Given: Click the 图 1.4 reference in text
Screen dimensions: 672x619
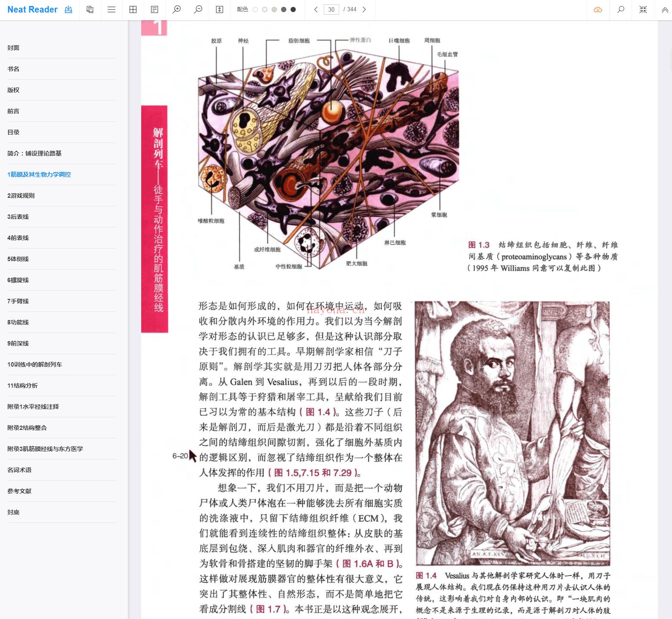Looking at the screenshot, I should pos(318,412).
